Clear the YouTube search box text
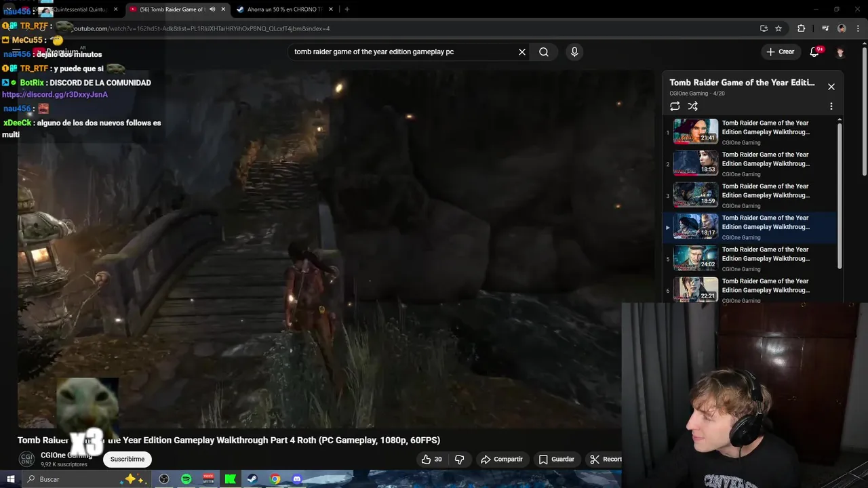Viewport: 868px width, 488px height. click(x=522, y=52)
